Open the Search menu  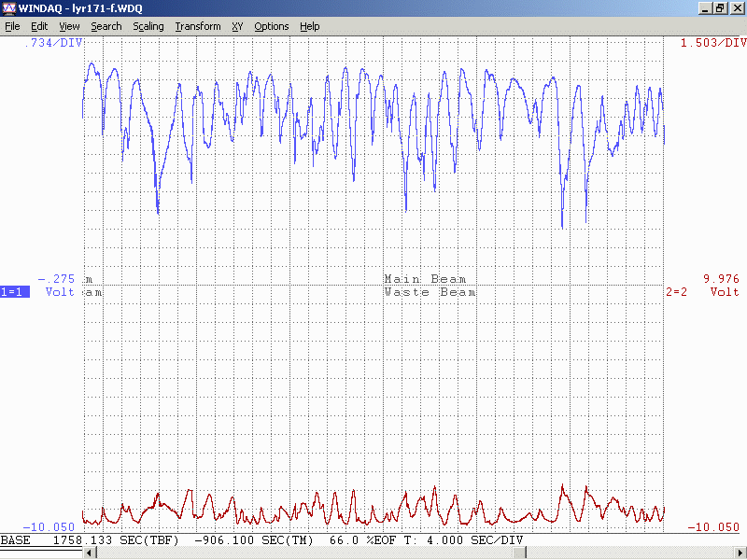[106, 26]
